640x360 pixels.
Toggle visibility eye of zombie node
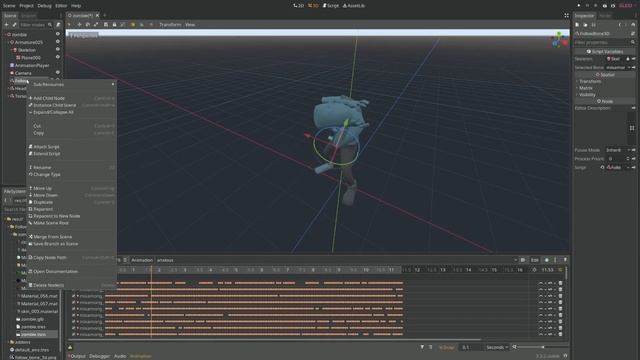tap(58, 34)
